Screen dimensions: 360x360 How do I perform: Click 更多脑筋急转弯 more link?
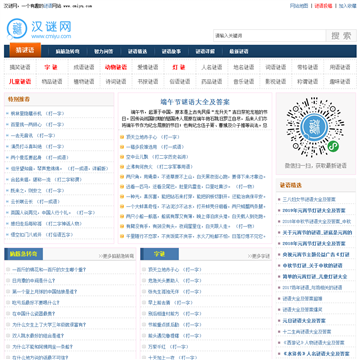point(116,256)
